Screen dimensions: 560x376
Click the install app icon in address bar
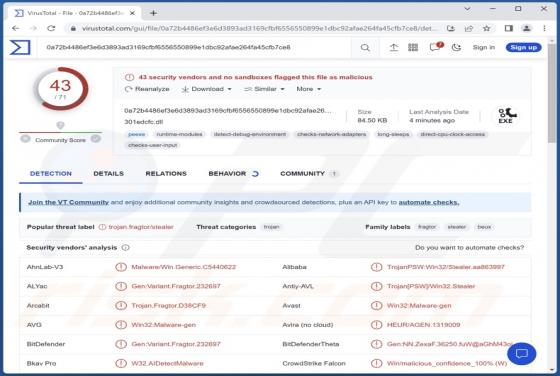coord(451,28)
